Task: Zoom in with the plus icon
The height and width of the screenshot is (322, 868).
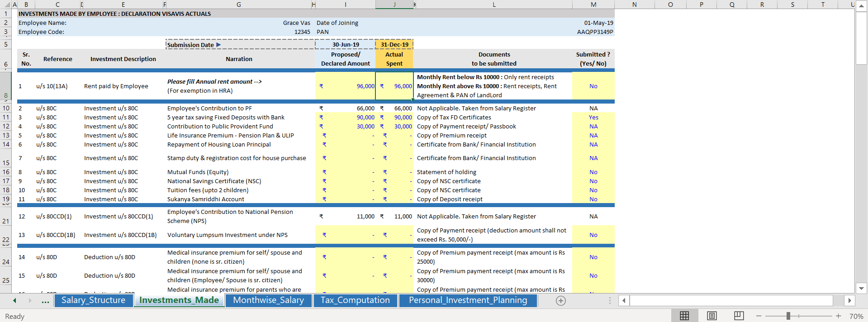Action: click(x=838, y=316)
